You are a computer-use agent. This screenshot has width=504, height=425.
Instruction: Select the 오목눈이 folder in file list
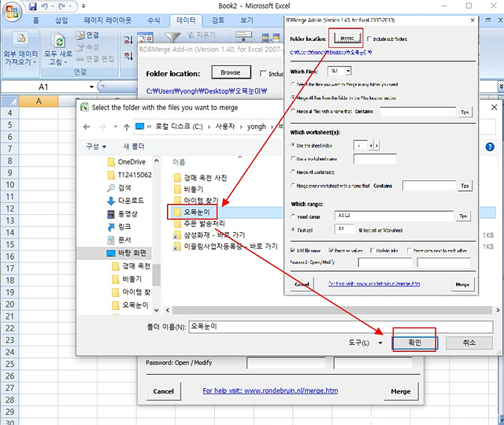click(192, 212)
